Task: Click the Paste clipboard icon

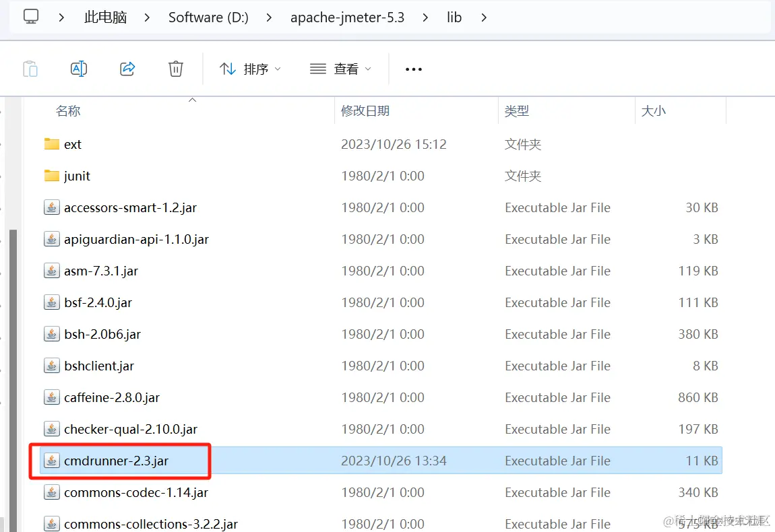Action: (x=30, y=69)
